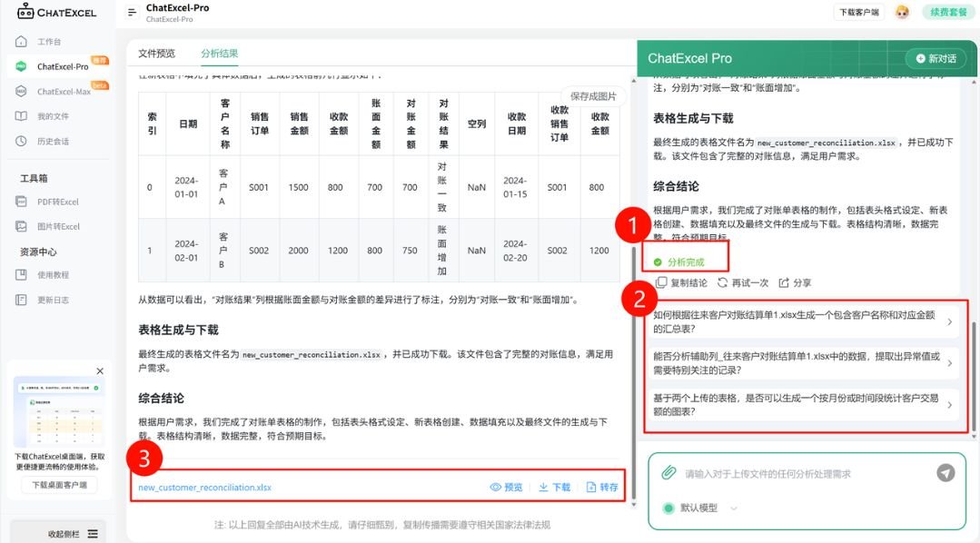Click the 销售金额 column header
This screenshot has width=980, height=543.
coord(299,123)
